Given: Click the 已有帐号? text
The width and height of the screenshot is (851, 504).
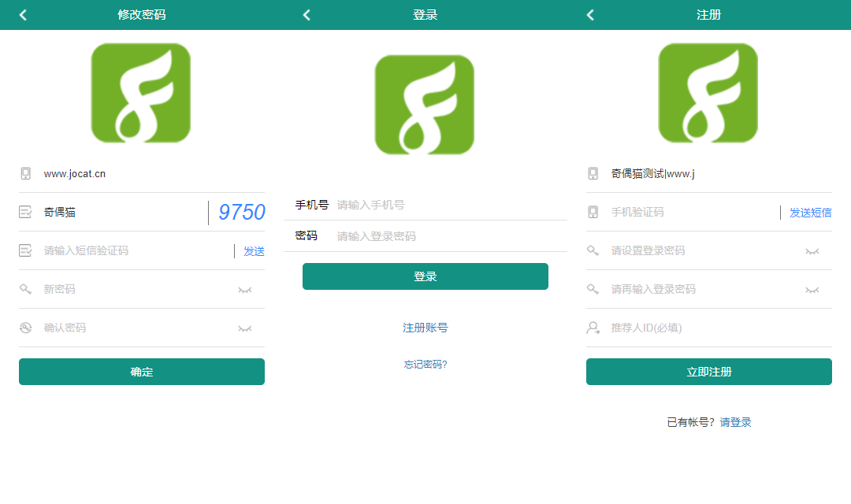Looking at the screenshot, I should click(x=691, y=422).
